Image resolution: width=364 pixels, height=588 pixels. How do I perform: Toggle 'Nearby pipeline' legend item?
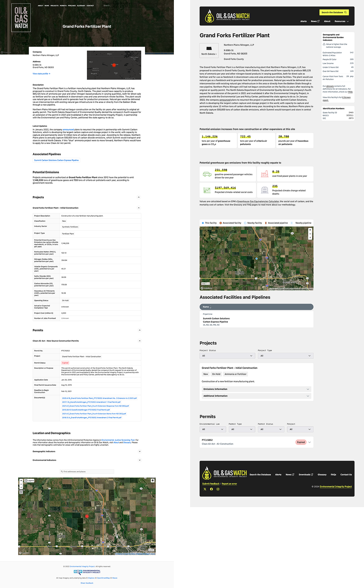pyautogui.click(x=301, y=223)
